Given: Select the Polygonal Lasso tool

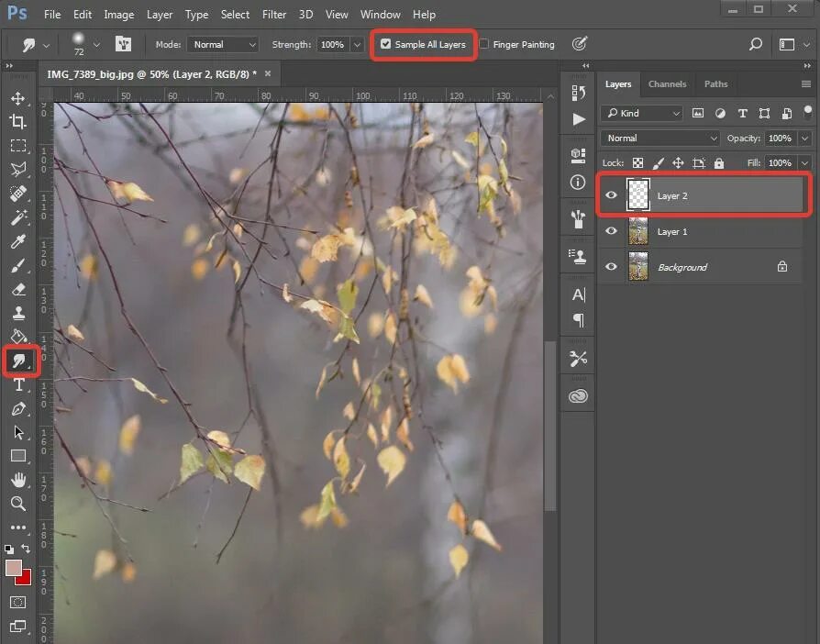Looking at the screenshot, I should point(17,169).
